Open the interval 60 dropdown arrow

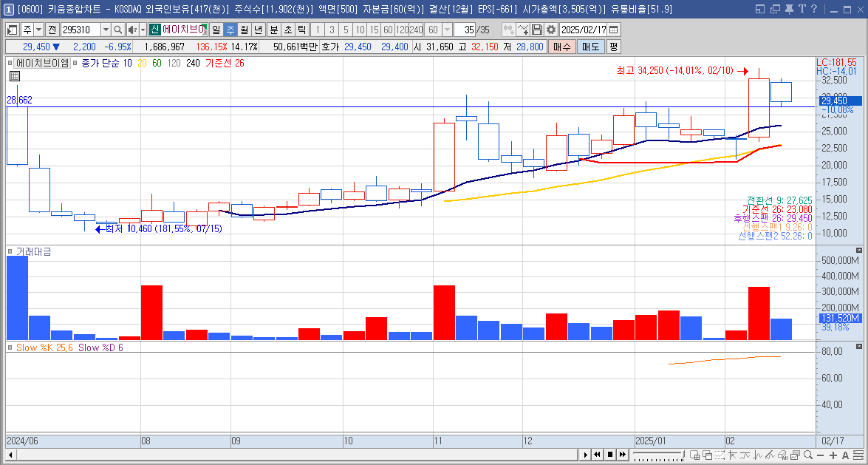point(447,30)
